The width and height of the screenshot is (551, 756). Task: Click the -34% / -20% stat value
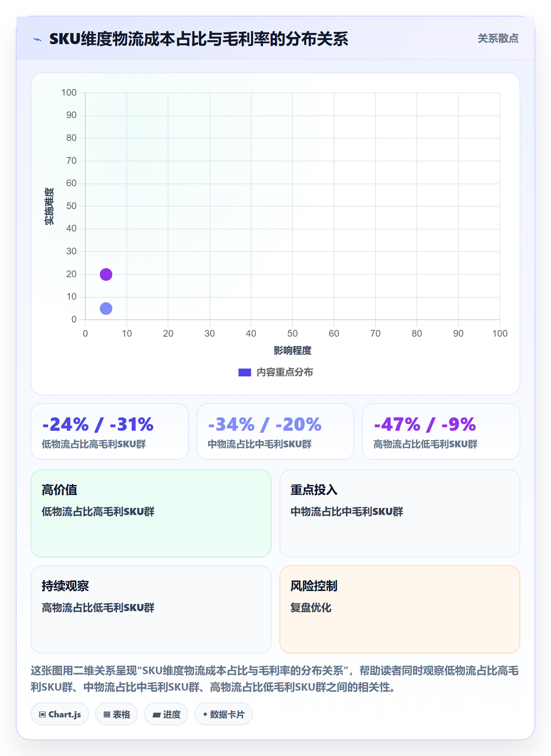point(265,424)
